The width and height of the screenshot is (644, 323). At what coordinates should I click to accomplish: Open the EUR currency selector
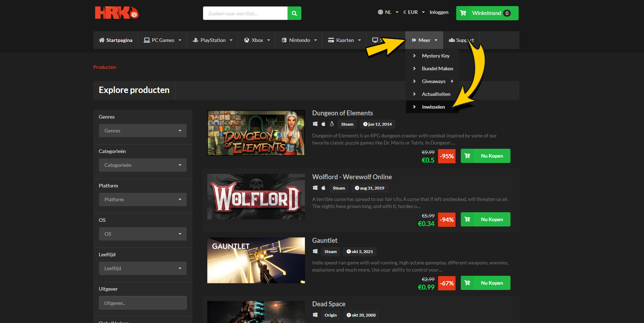414,12
